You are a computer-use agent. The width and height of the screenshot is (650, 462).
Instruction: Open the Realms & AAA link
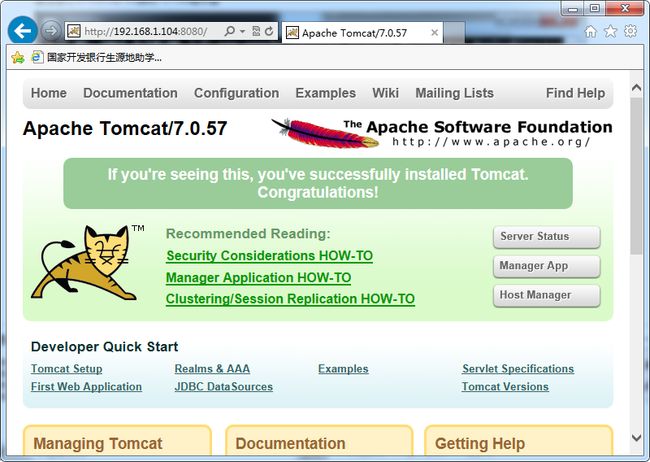click(212, 369)
